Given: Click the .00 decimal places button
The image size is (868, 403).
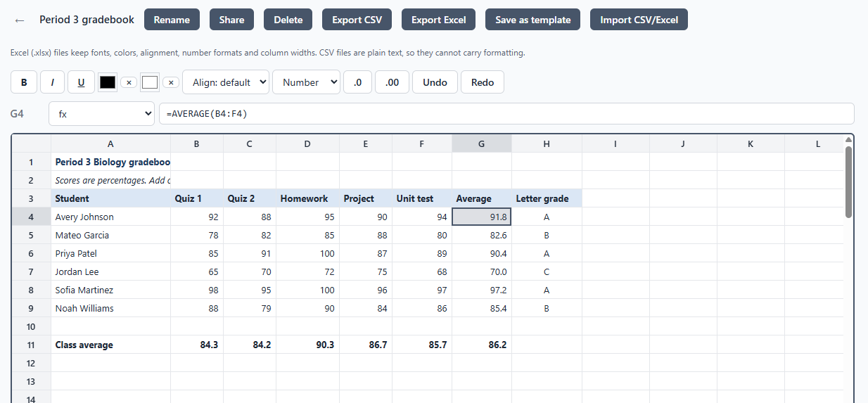Looking at the screenshot, I should click(x=392, y=82).
